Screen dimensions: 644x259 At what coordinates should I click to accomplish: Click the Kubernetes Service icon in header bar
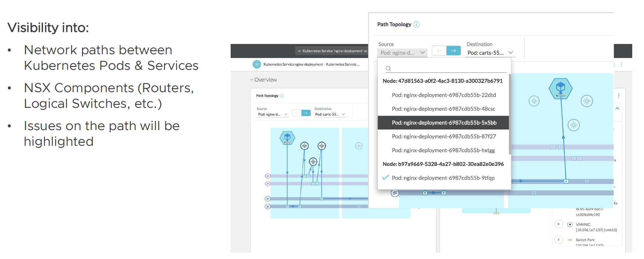pos(257,64)
